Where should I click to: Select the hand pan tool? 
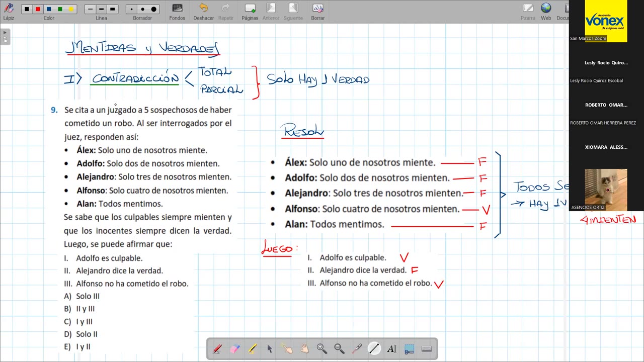pos(304,348)
